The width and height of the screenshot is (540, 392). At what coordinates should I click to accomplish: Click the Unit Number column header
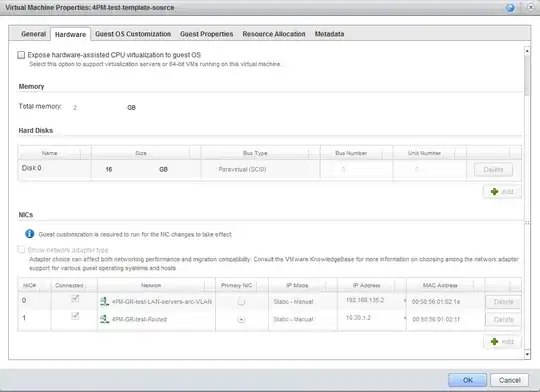pyautogui.click(x=424, y=153)
